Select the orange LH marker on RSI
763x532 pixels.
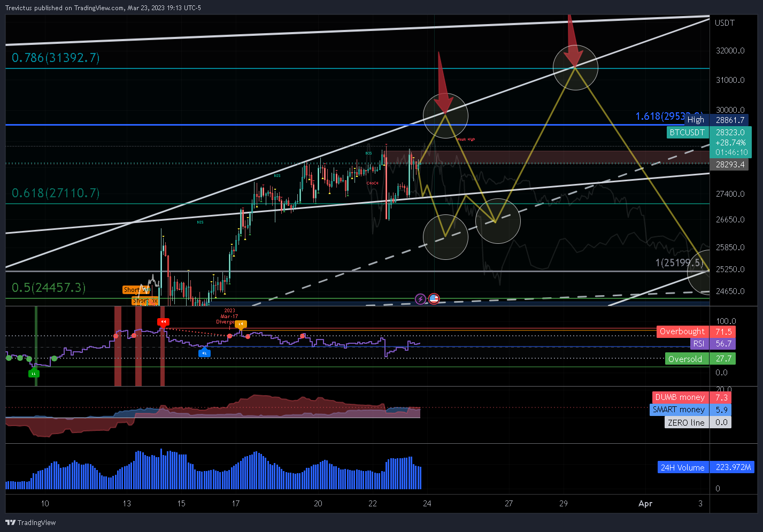(x=241, y=324)
